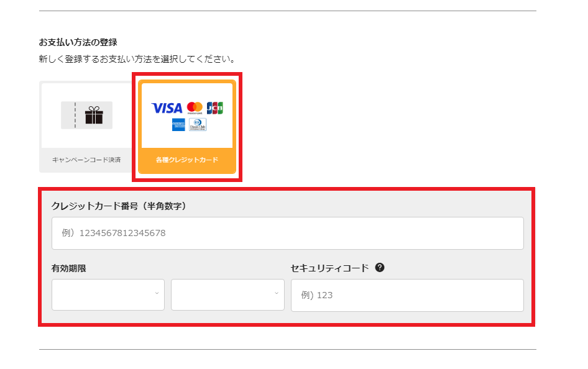
Task: Click the セキュリティコード label text
Action: (329, 268)
